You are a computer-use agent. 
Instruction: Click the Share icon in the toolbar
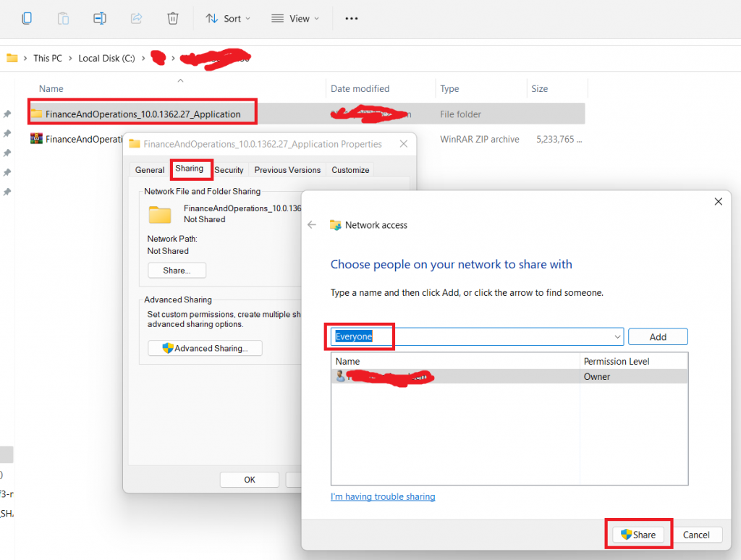click(136, 18)
